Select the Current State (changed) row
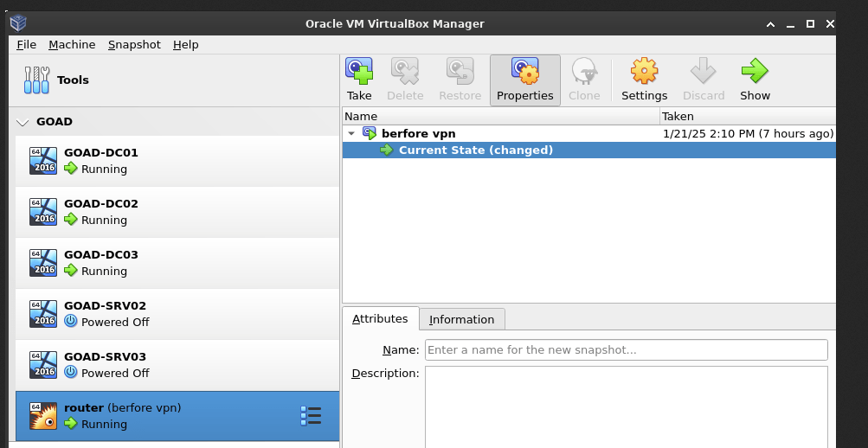Screen dimensions: 868x448 [x=475, y=150]
